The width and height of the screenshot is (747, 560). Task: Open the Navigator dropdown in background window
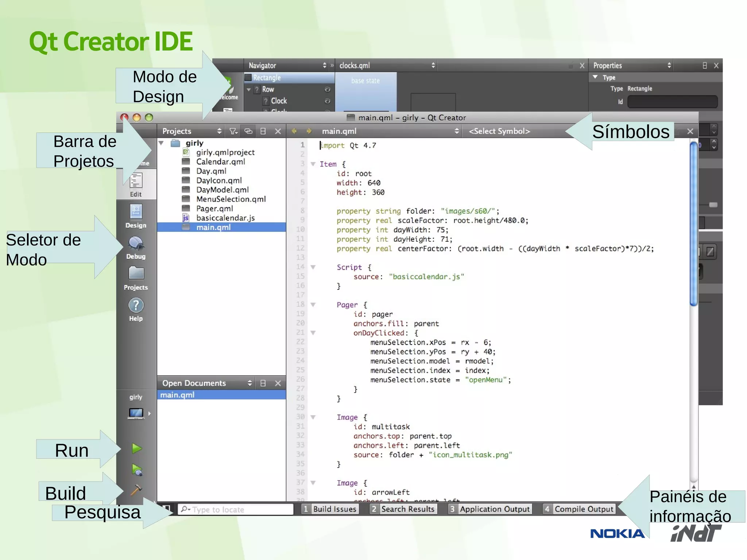(x=325, y=66)
